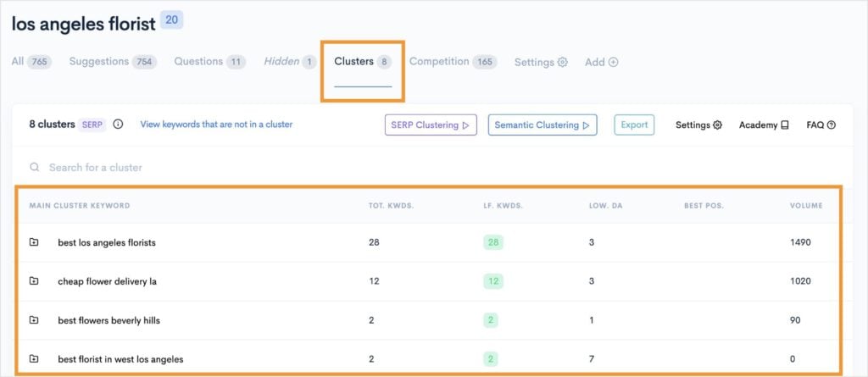The height and width of the screenshot is (377, 868).
Task: Click "los angeles florist" project title
Action: click(x=84, y=25)
